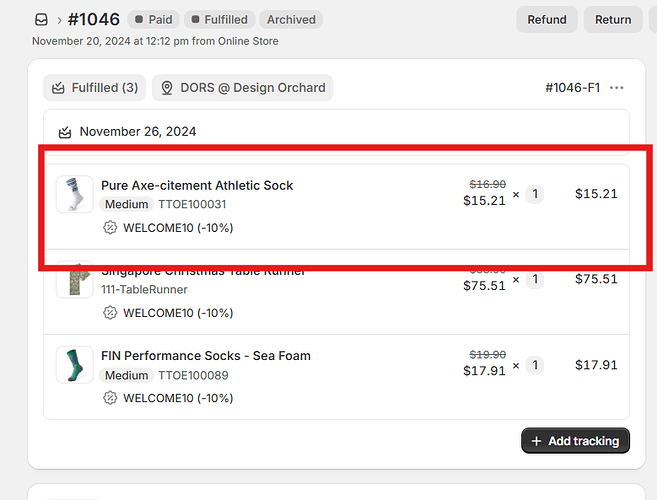Open Pure Axe-citement Athletic Sock product link
Image resolution: width=657 pixels, height=500 pixels.
pos(197,185)
